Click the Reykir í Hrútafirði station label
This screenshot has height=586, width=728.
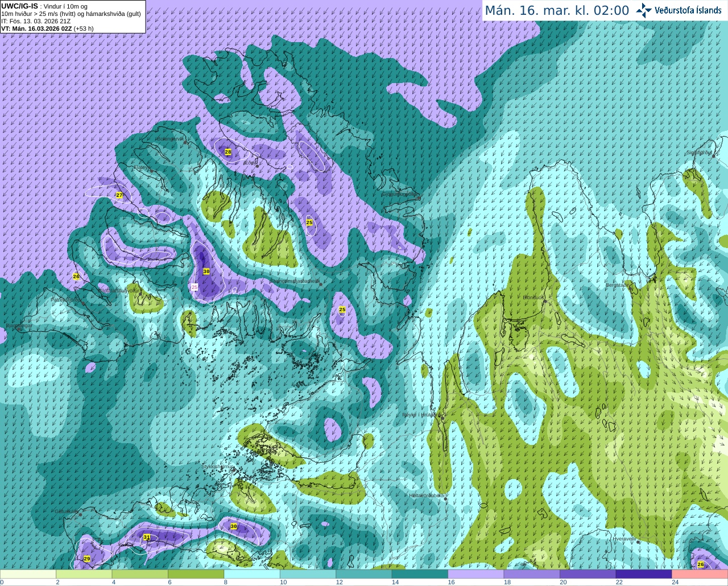pyautogui.click(x=421, y=415)
